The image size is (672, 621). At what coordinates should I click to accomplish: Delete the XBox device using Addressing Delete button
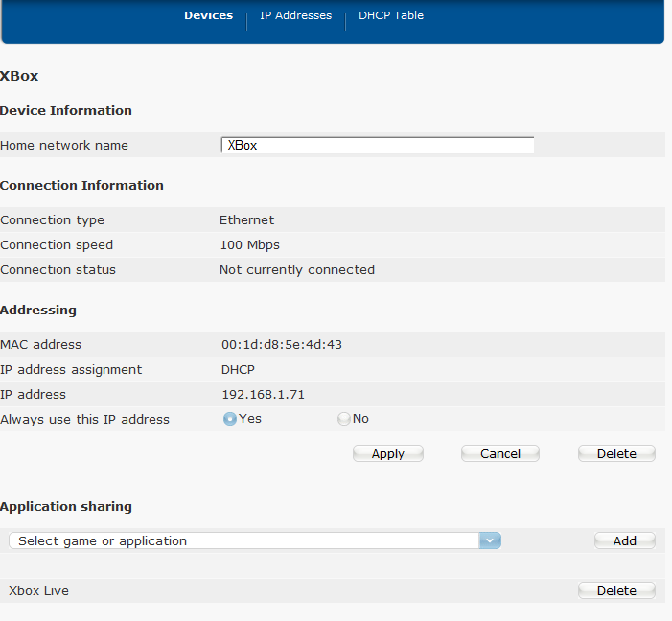pyautogui.click(x=615, y=454)
